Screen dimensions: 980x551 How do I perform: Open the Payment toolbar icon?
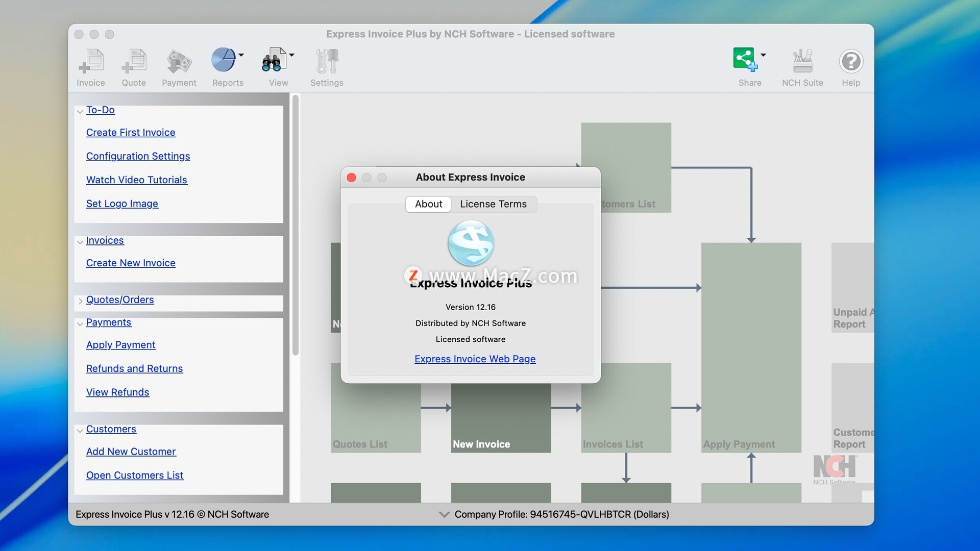179,61
